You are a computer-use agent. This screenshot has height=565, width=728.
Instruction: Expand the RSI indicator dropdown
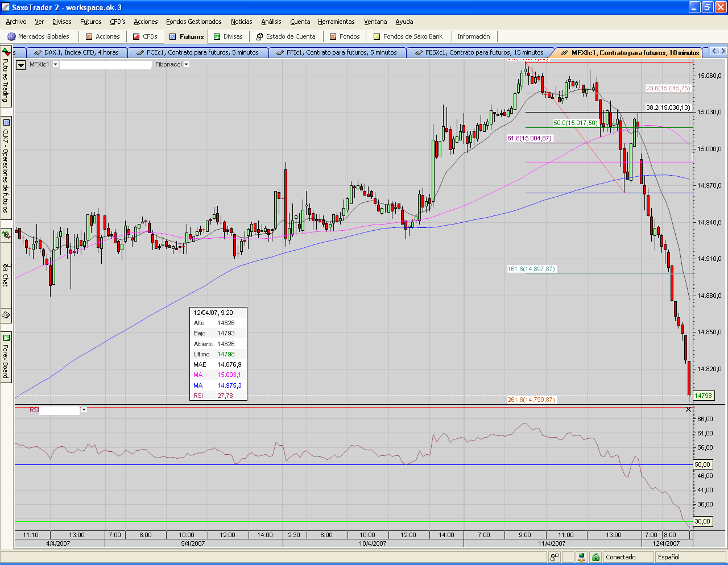[84, 409]
